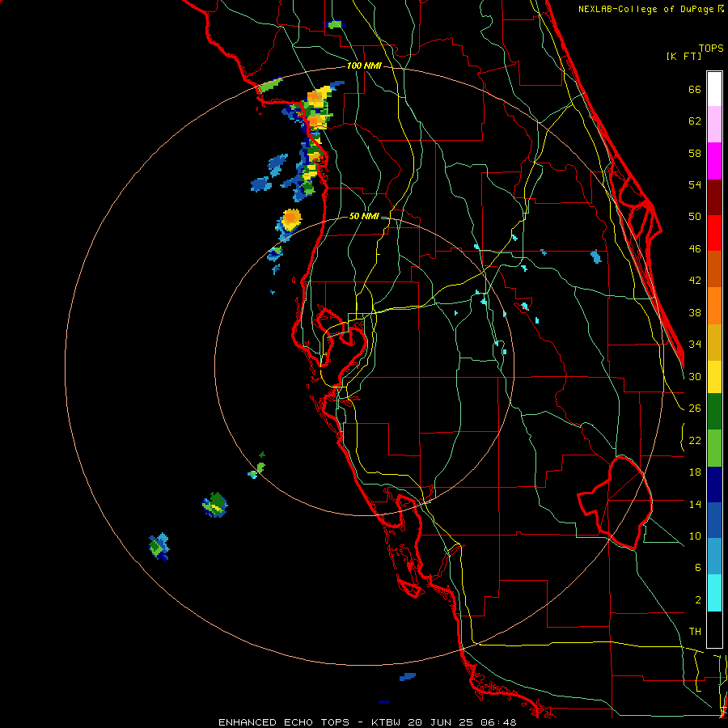Select the bright red 50 K FT swatch
The width and height of the screenshot is (728, 728).
click(714, 233)
